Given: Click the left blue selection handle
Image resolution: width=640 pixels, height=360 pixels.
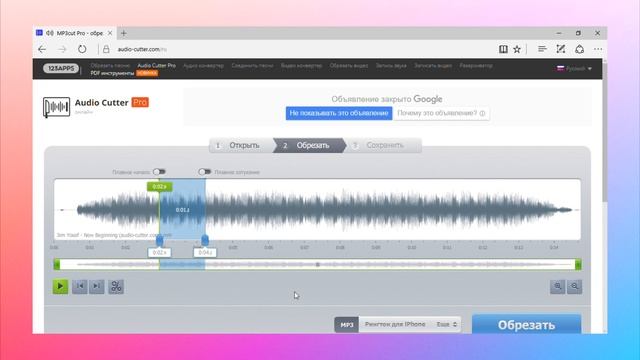Looking at the screenshot, I should point(160,241).
